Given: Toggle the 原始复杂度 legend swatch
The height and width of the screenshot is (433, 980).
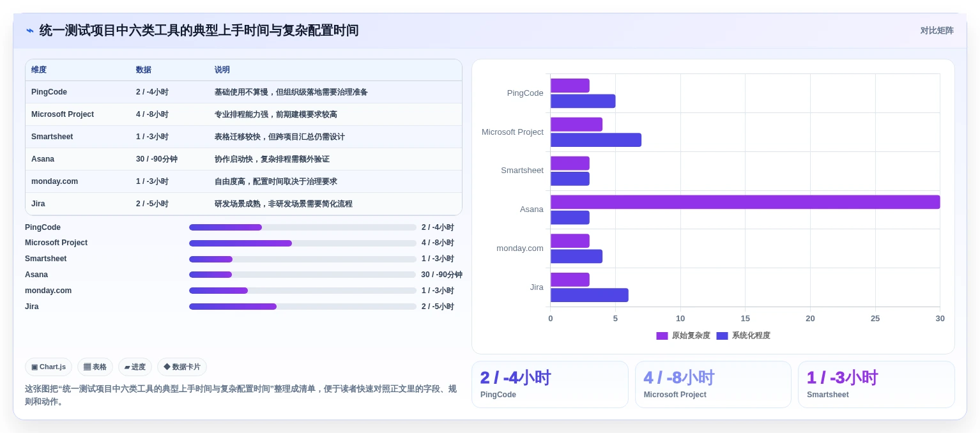Looking at the screenshot, I should tap(662, 336).
